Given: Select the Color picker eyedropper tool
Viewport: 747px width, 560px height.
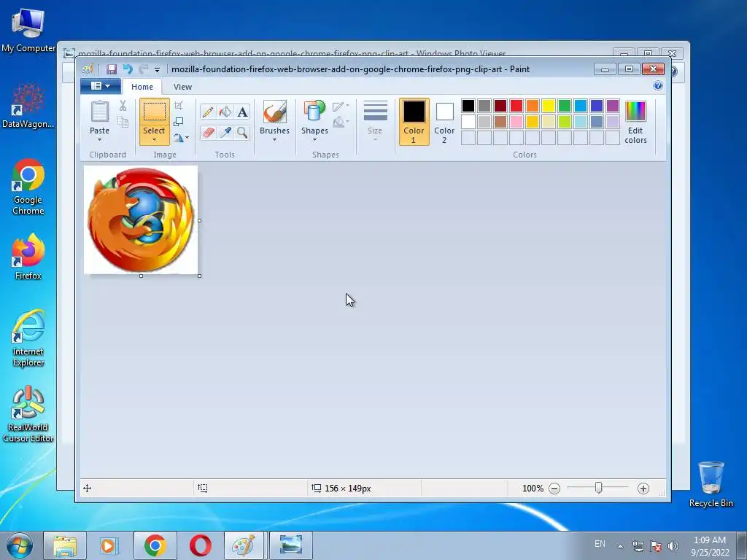Looking at the screenshot, I should [225, 132].
